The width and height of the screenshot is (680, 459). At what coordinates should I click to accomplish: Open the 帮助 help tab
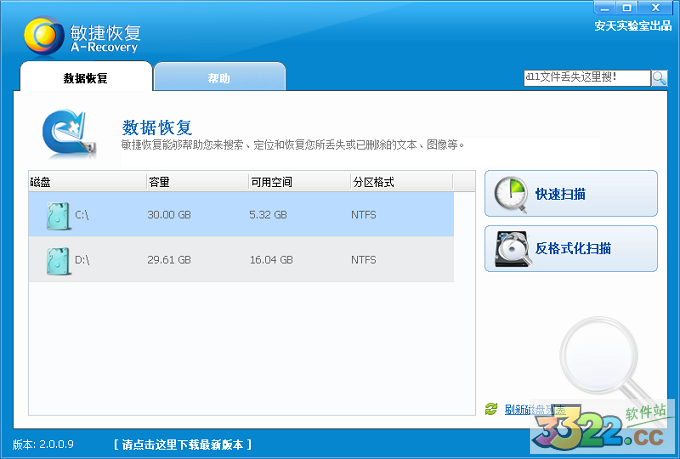click(x=219, y=77)
